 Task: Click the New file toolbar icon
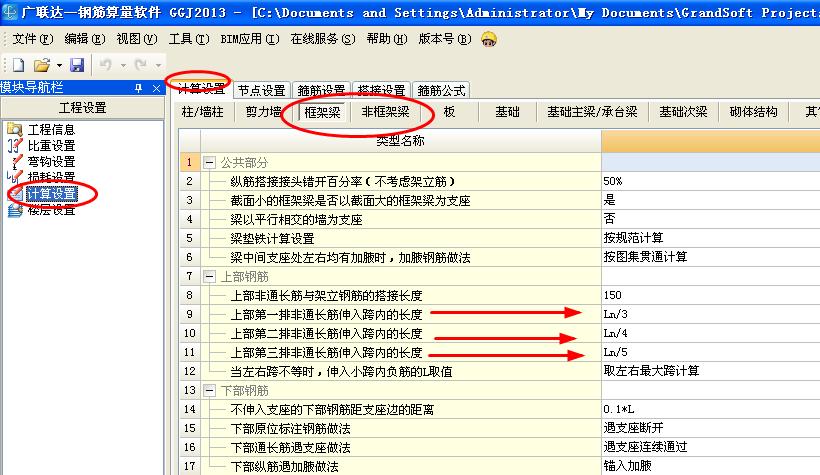coord(18,65)
